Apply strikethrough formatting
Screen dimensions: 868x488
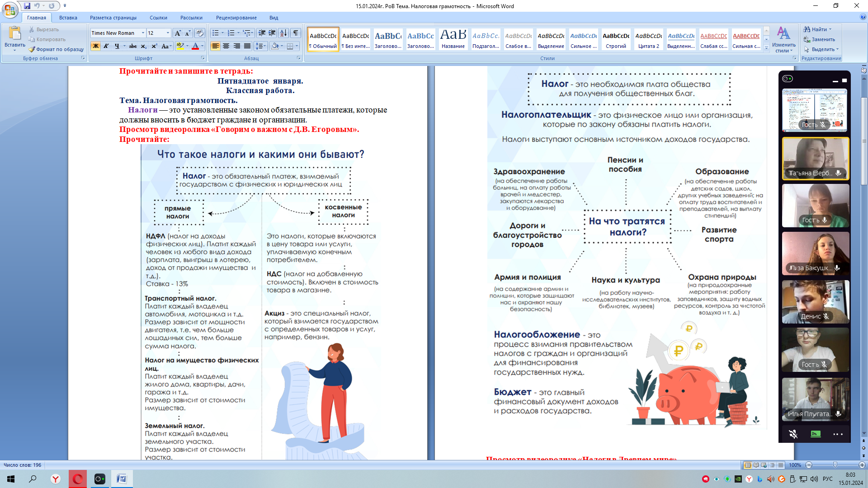coord(132,46)
